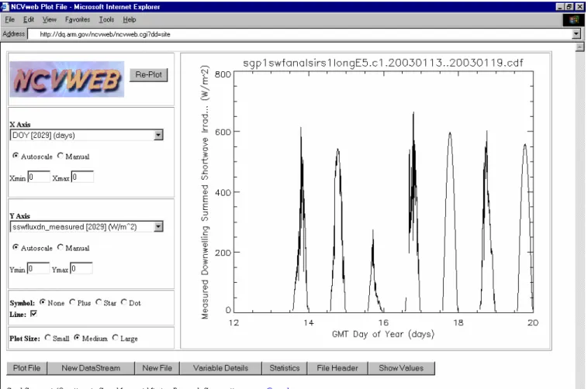Viewport: 588px width, 389px height.
Task: Click the Windows logo throbber icon
Action: coord(573,19)
